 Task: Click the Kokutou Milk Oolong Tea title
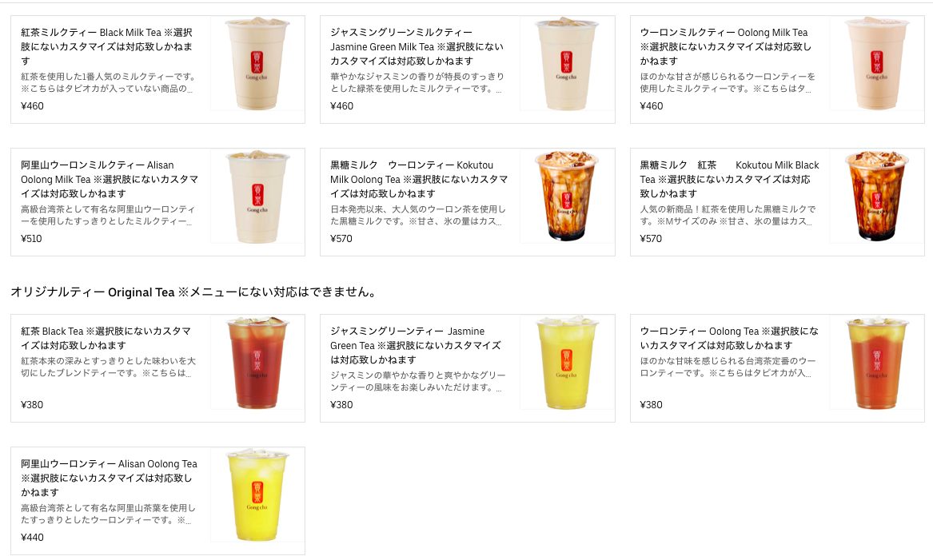point(419,179)
